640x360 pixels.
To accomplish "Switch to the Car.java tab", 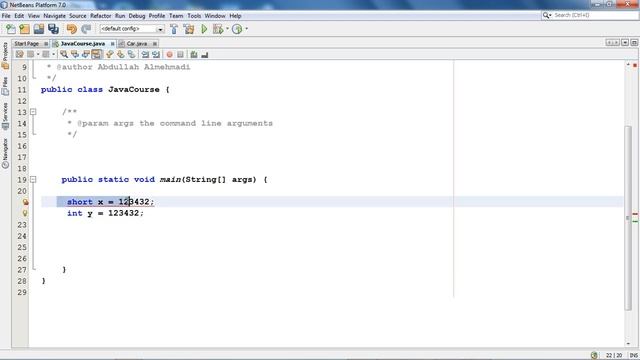I will [x=137, y=43].
